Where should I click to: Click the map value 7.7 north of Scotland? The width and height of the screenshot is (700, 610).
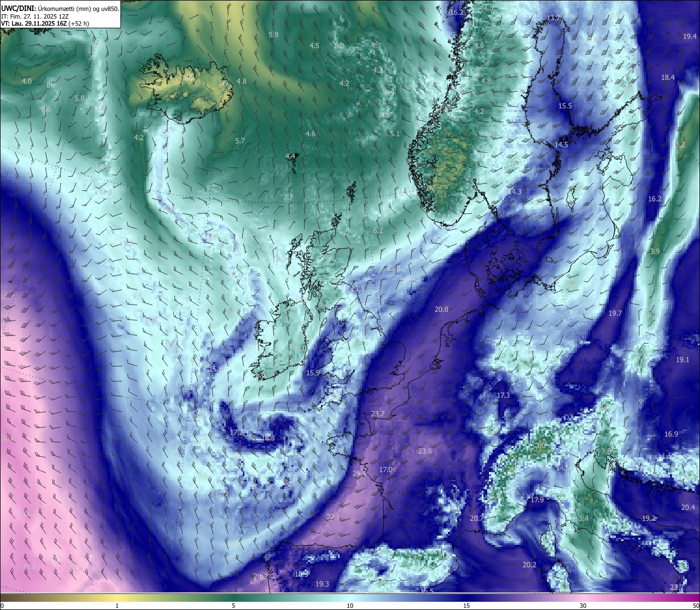tap(288, 197)
